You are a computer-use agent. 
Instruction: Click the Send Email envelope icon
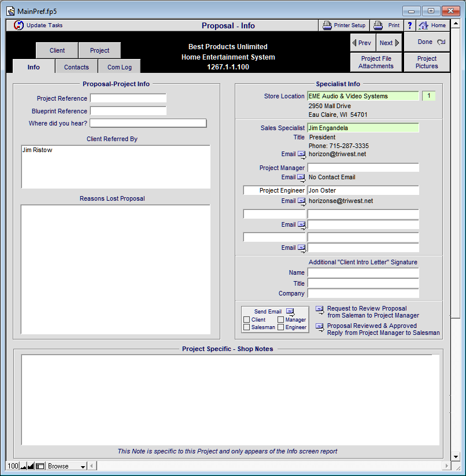(x=290, y=312)
